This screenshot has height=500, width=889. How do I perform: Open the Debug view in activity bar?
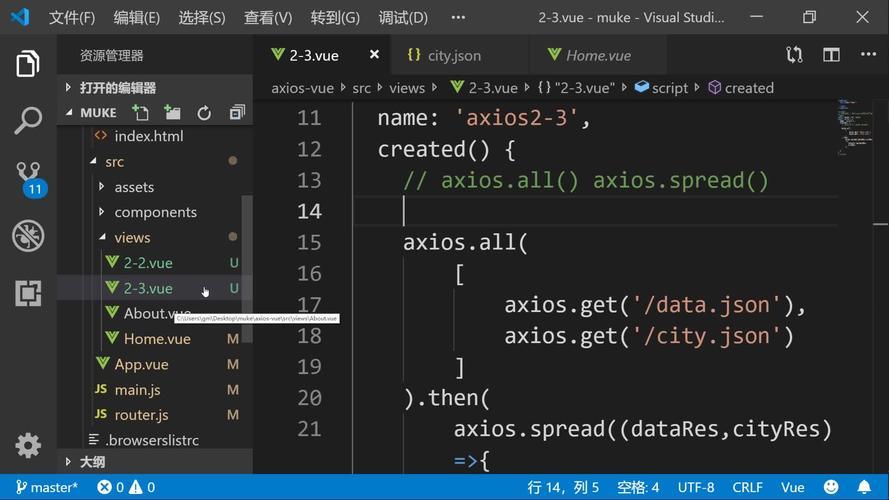tap(28, 236)
